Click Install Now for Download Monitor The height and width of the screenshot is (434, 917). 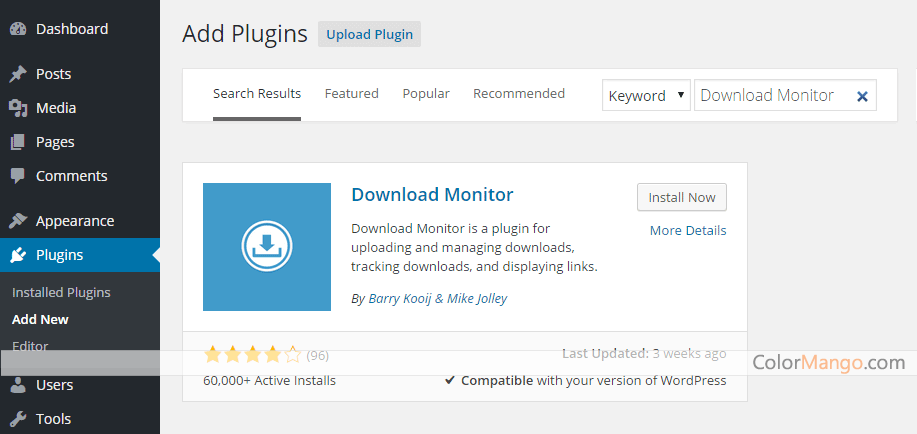[x=682, y=198]
